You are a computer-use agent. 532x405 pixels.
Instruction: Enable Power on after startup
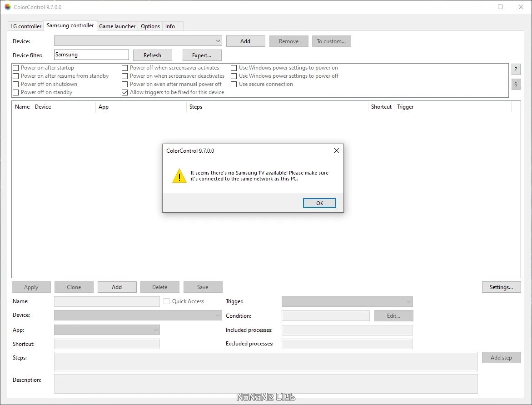15,68
